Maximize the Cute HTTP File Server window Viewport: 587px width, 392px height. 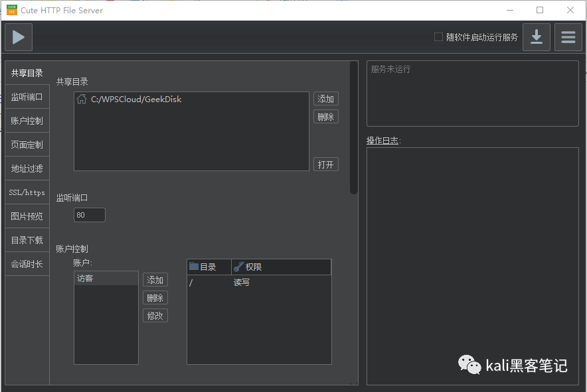(540, 10)
